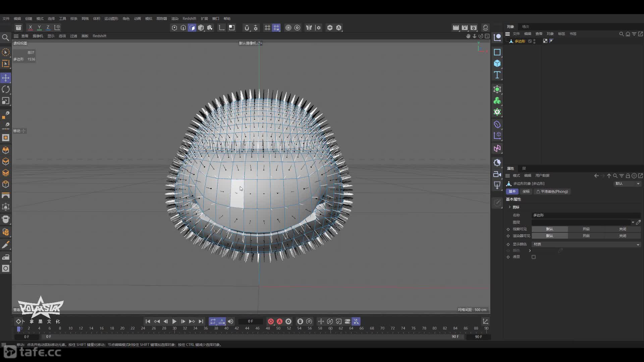Open the search magnifier in left toolbar
The height and width of the screenshot is (362, 644).
(x=5, y=38)
